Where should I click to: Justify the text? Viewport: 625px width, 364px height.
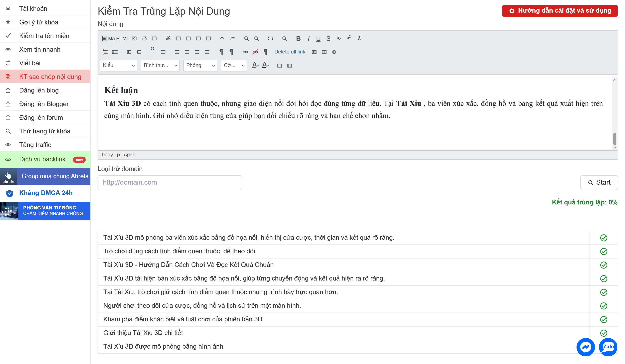click(207, 52)
